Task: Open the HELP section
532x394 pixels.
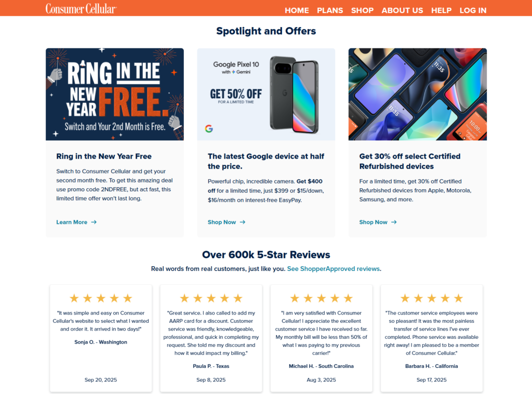Action: (441, 10)
